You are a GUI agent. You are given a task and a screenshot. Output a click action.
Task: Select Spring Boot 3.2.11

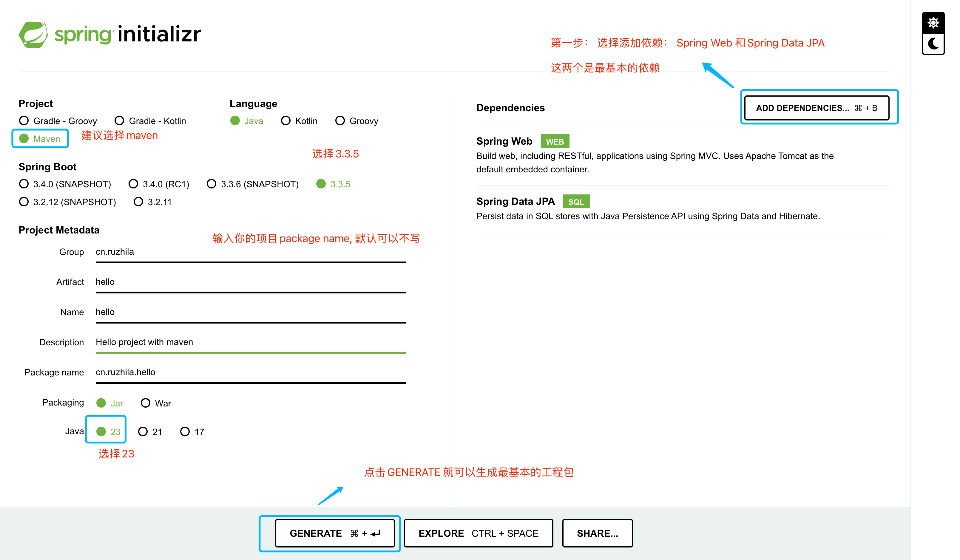pyautogui.click(x=152, y=202)
